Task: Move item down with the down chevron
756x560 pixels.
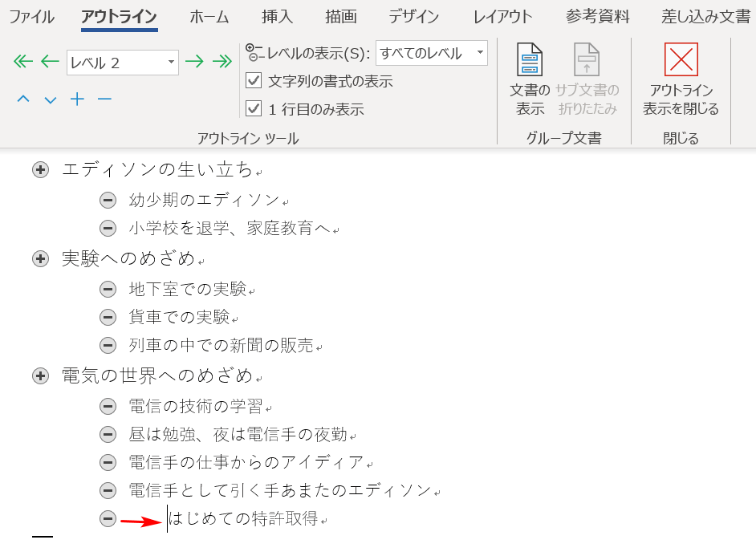Action: 50,99
